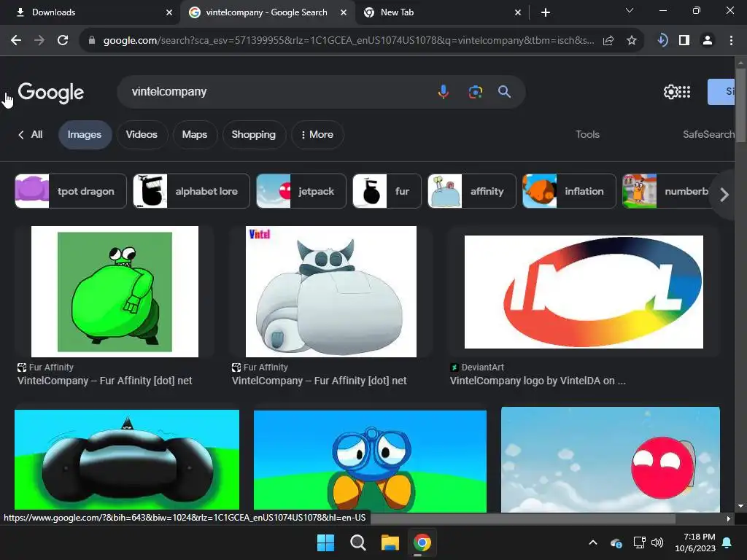The width and height of the screenshot is (747, 560).
Task: Select the vintelcompany Google Search tab
Action: [267, 12]
